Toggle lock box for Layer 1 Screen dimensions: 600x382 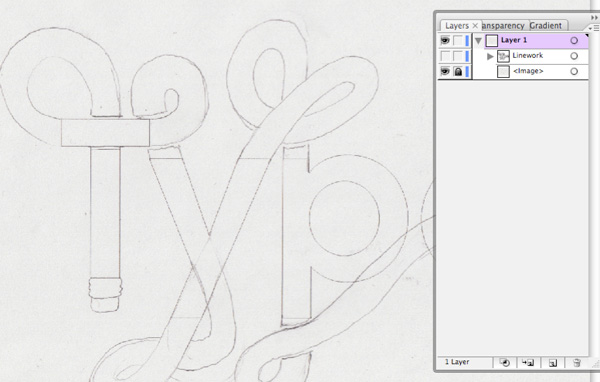pyautogui.click(x=458, y=40)
